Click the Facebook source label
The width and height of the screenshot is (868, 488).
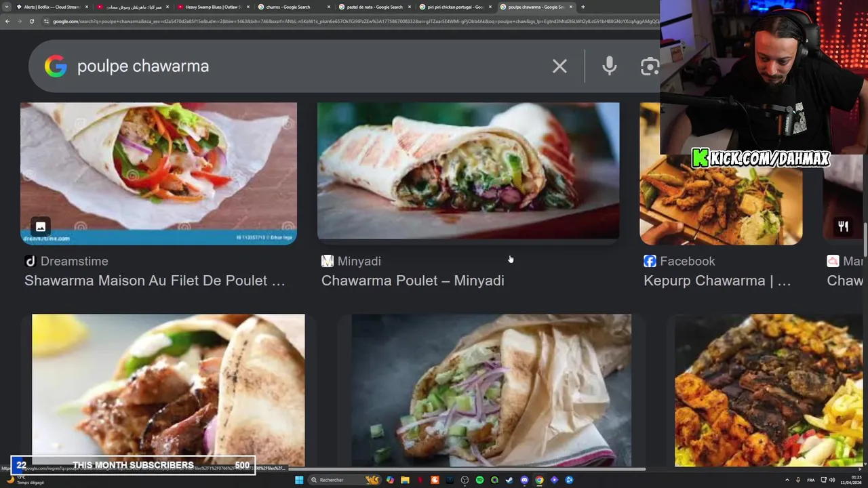(687, 261)
